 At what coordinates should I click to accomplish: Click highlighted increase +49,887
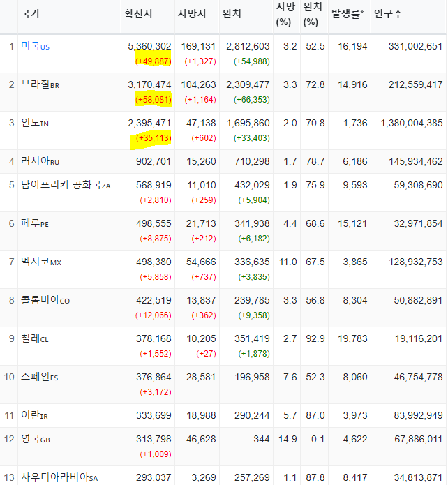click(x=153, y=61)
